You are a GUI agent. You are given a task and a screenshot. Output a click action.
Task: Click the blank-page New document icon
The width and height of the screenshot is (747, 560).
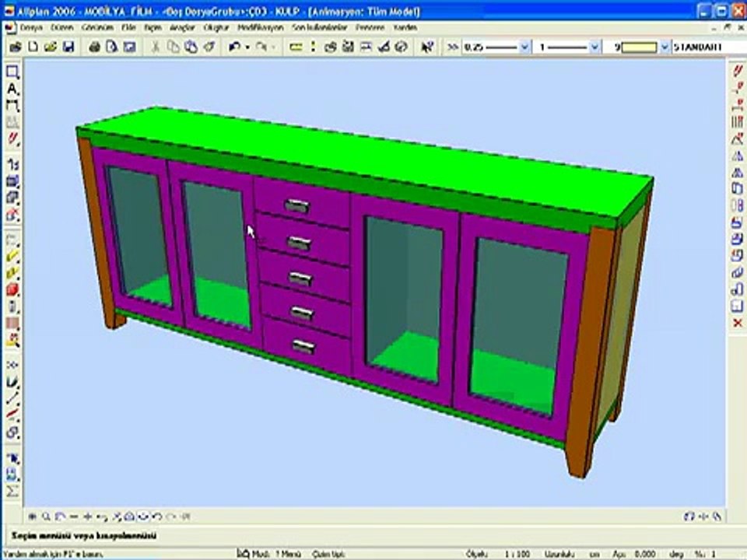pyautogui.click(x=33, y=47)
